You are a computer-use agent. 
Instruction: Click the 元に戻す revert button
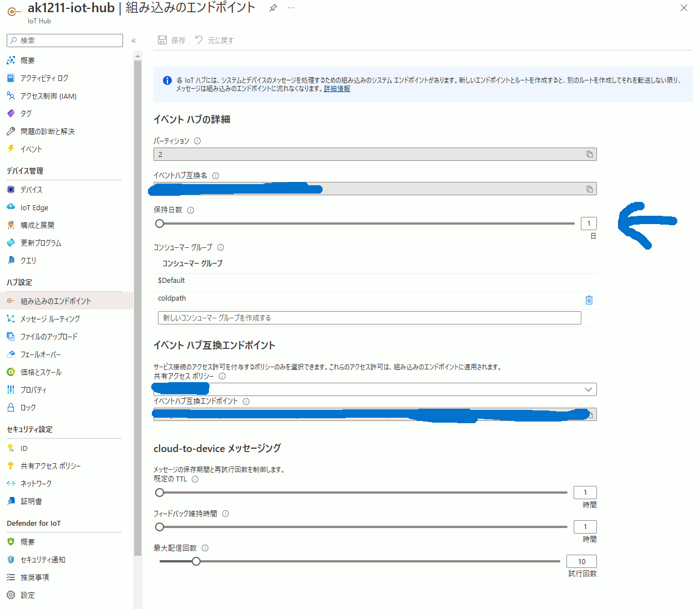click(x=214, y=40)
